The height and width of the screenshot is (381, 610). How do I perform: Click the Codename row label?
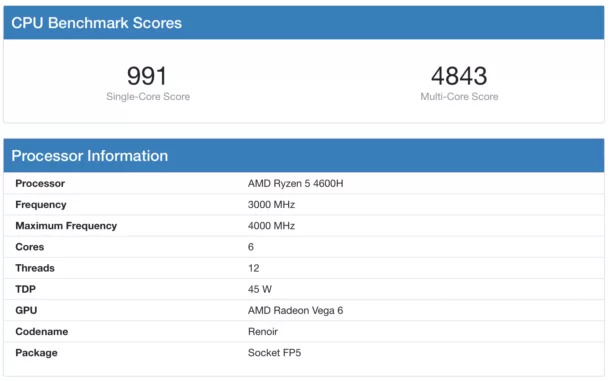pyautogui.click(x=42, y=332)
